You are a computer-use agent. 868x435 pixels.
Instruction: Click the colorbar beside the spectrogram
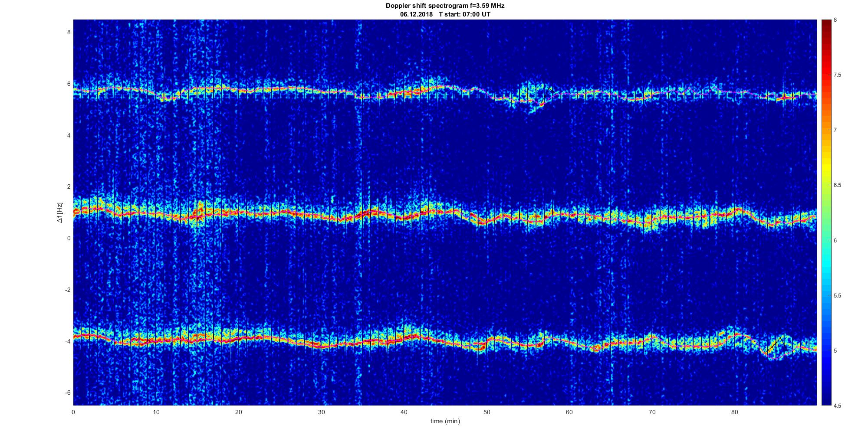point(826,213)
